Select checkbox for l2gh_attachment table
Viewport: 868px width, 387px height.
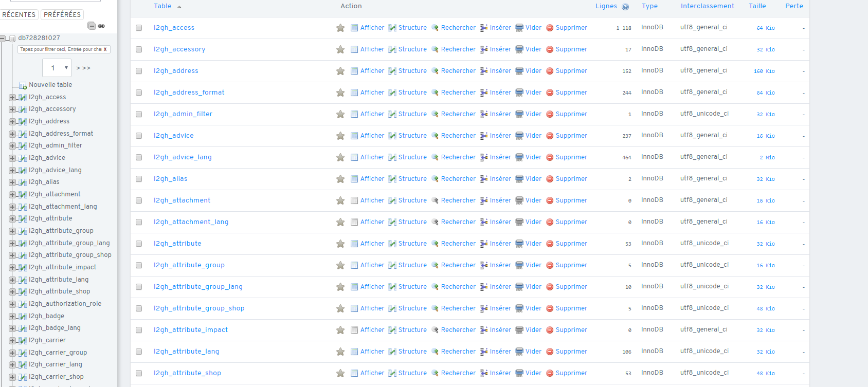pyautogui.click(x=139, y=200)
